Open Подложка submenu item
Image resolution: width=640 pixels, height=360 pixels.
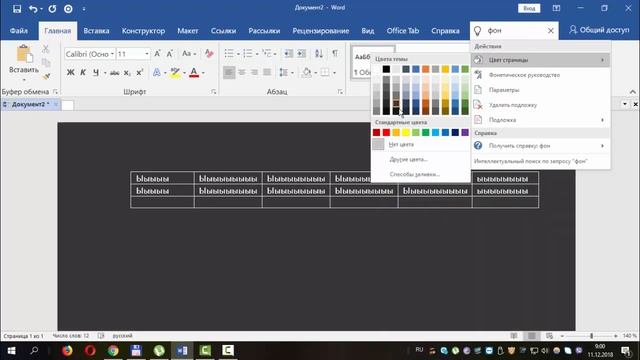tap(540, 120)
